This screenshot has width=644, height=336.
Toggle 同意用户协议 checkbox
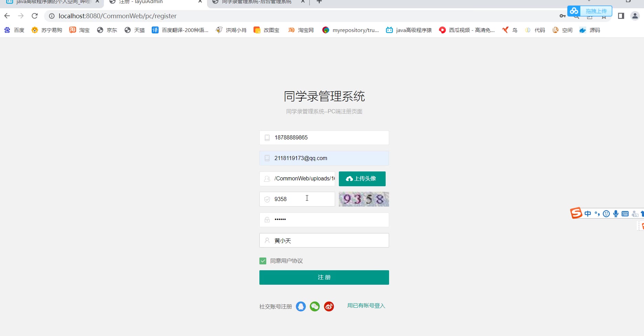point(263,261)
